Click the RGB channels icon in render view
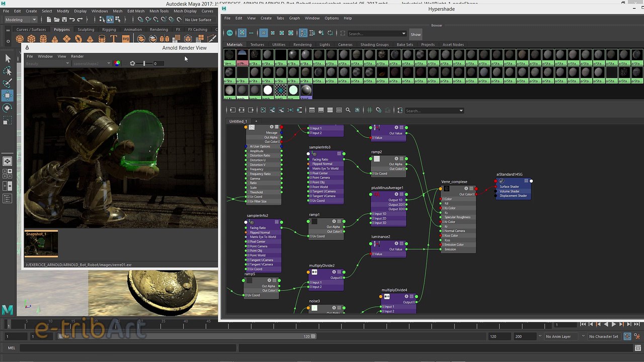Screen dimensions: 644x362 (117, 63)
